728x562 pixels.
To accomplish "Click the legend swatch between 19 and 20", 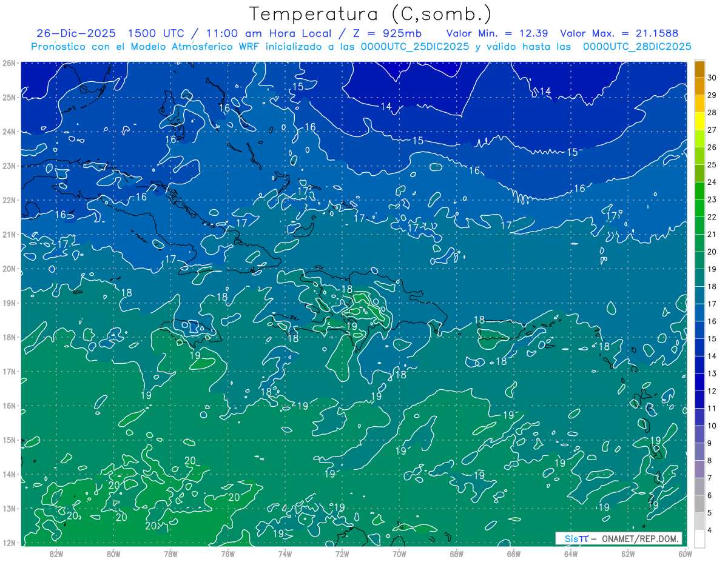I will 699,260.
